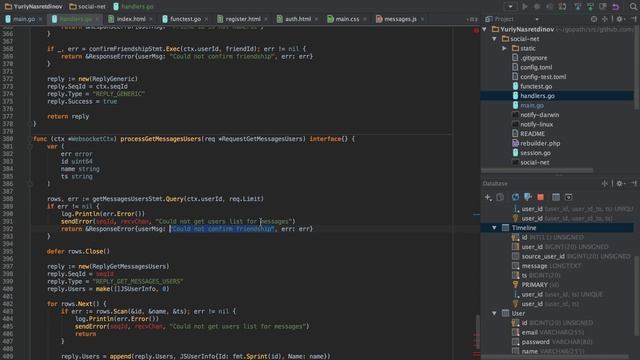Click the 'defer rows.Close()' code line

pos(78,251)
